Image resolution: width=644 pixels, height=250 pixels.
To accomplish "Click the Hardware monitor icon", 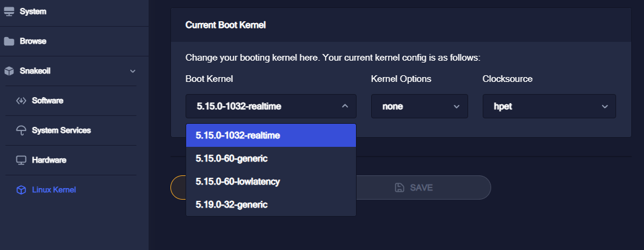I will (x=21, y=160).
